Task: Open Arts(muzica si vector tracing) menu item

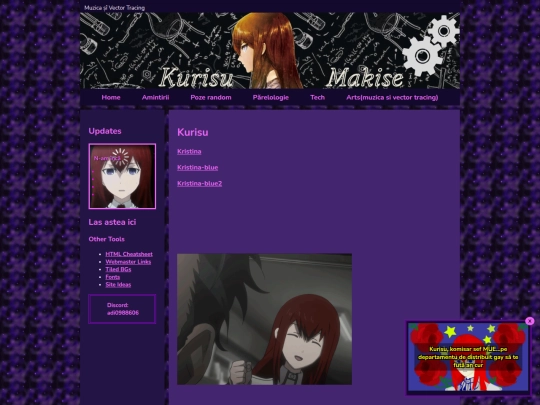Action: point(392,97)
